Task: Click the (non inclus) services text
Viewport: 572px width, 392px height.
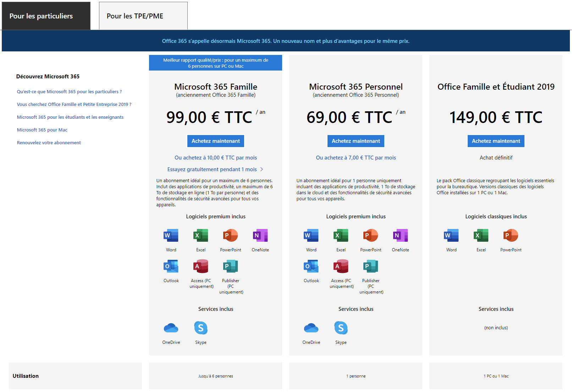Action: pyautogui.click(x=496, y=328)
